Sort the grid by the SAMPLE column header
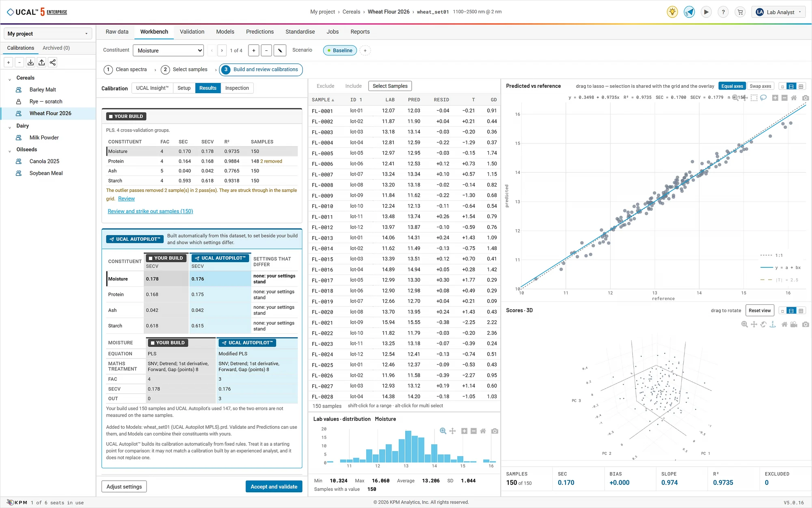Screen dimensions: 812x508 (x=323, y=100)
